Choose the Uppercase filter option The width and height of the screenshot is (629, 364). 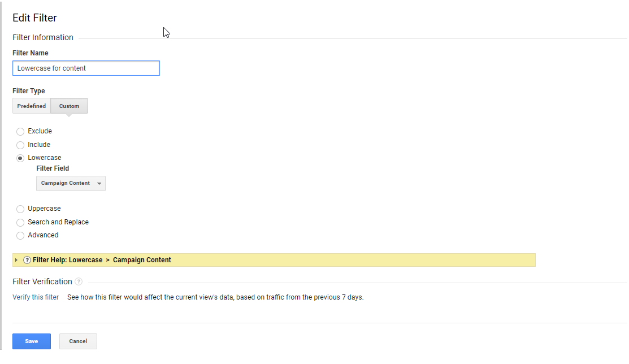[20, 209]
